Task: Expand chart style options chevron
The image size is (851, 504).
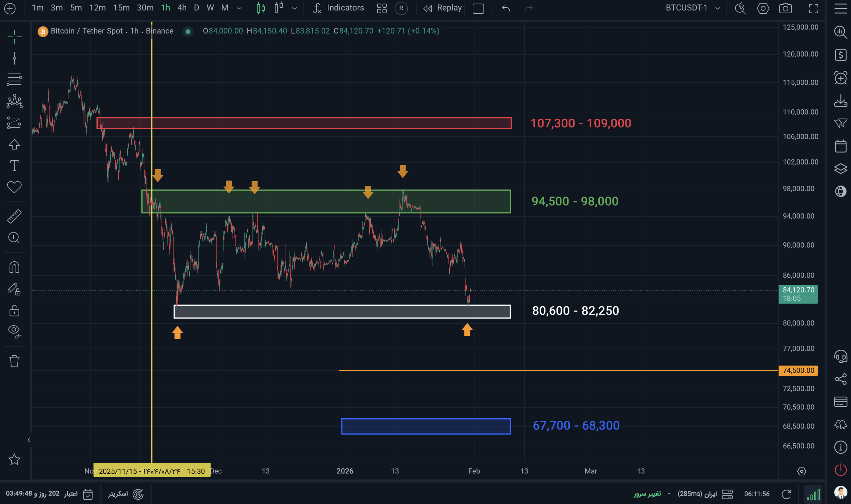Action: [295, 8]
